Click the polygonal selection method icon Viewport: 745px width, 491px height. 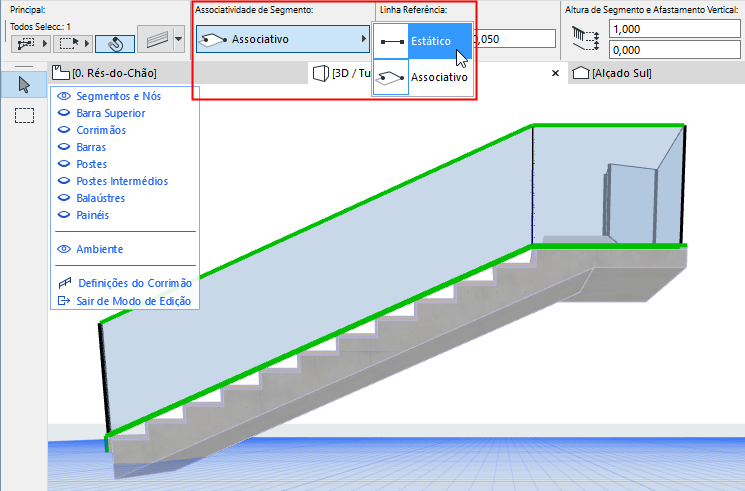point(26,44)
